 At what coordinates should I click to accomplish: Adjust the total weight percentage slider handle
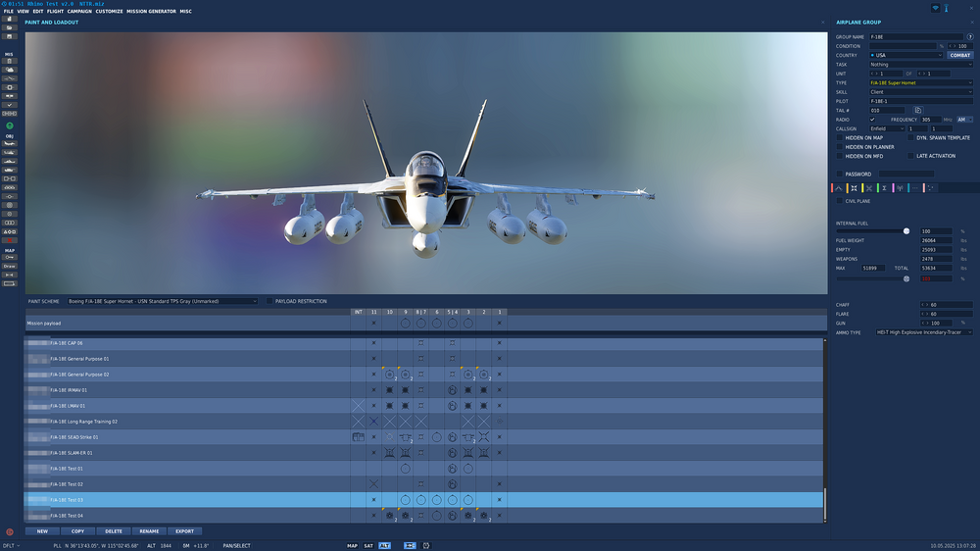[x=906, y=279]
